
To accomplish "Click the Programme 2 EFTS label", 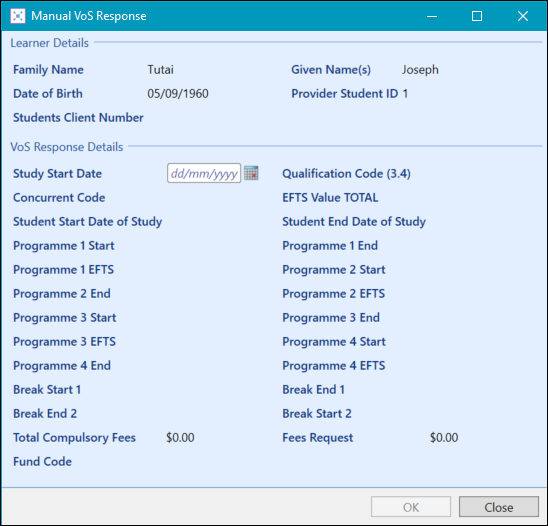I will pyautogui.click(x=334, y=294).
